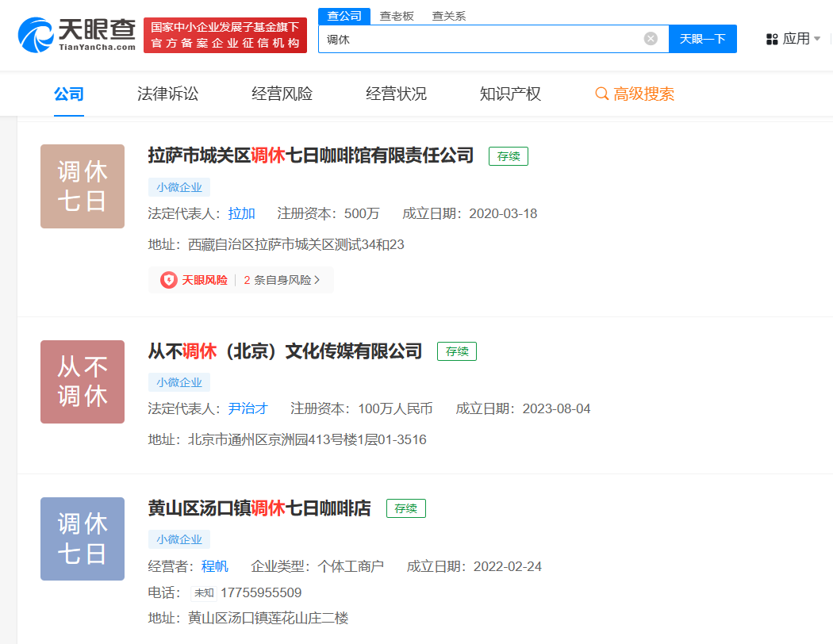Click the 天眼一下 search button
833x644 pixels.
tap(702, 39)
